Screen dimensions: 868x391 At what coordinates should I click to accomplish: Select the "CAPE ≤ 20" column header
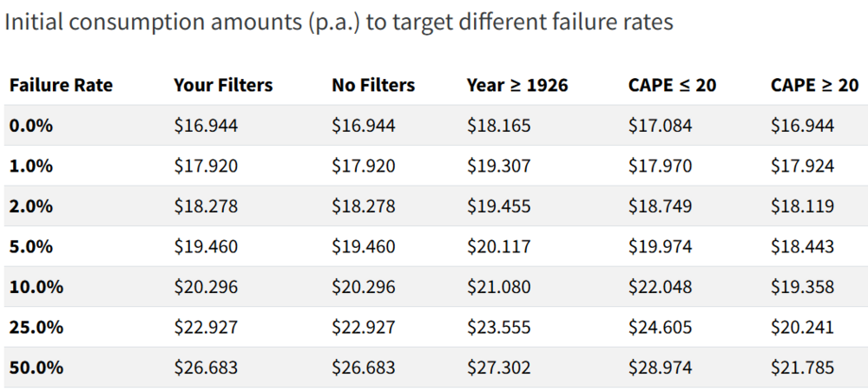click(x=672, y=85)
